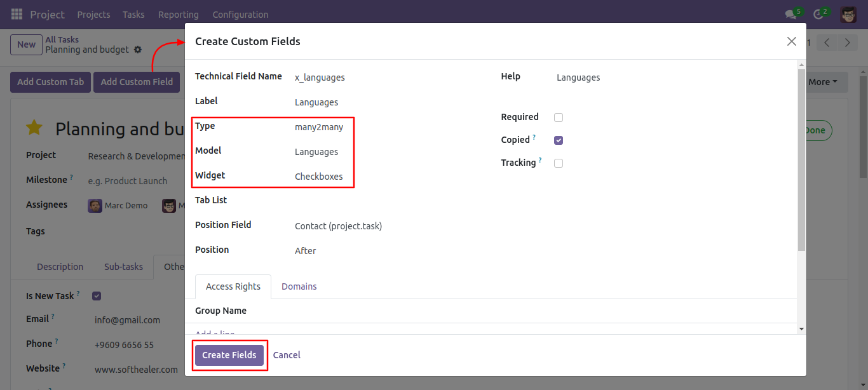Toggle the yellow priority star icon
The height and width of the screenshot is (390, 868).
pos(34,128)
